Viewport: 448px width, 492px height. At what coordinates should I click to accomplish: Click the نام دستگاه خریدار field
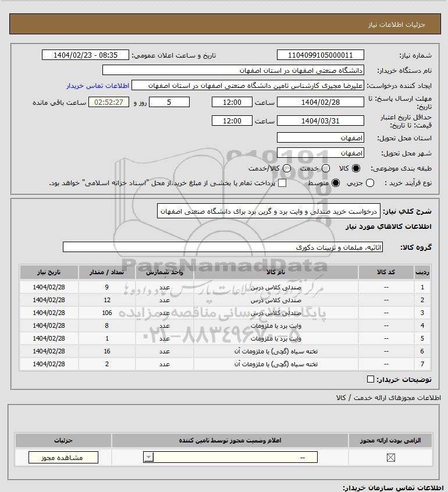[233, 70]
